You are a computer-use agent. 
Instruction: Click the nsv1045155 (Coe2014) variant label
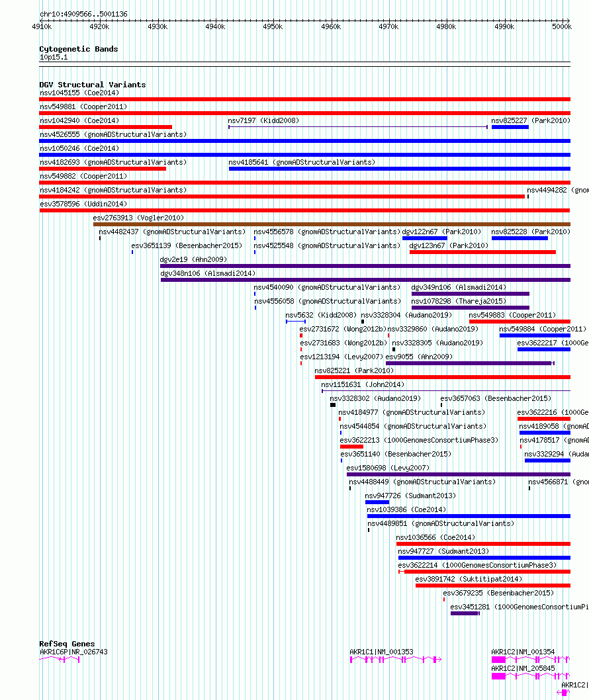tap(79, 93)
